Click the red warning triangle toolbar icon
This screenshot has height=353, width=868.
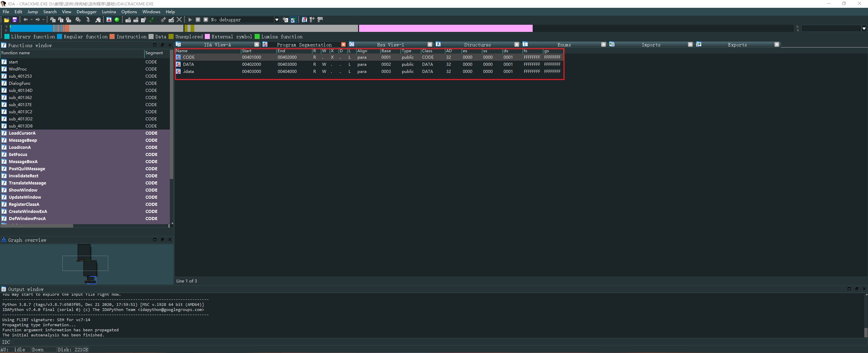pyautogui.click(x=109, y=20)
